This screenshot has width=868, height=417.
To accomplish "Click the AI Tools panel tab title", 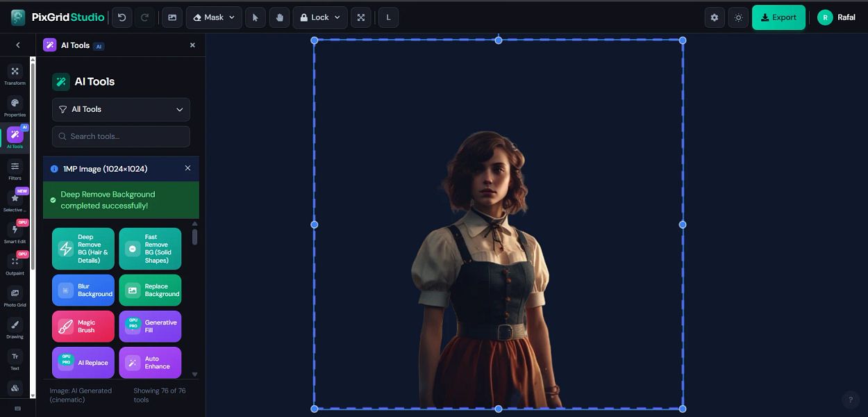I will [74, 45].
